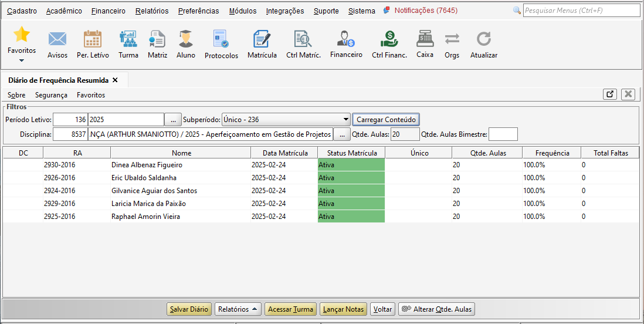The width and height of the screenshot is (644, 324).
Task: Click Alterar Qtde. Aulas button
Action: [436, 309]
